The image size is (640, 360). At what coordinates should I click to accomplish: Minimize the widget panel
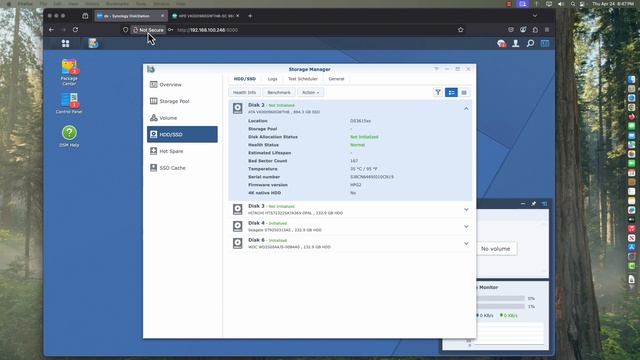click(523, 203)
